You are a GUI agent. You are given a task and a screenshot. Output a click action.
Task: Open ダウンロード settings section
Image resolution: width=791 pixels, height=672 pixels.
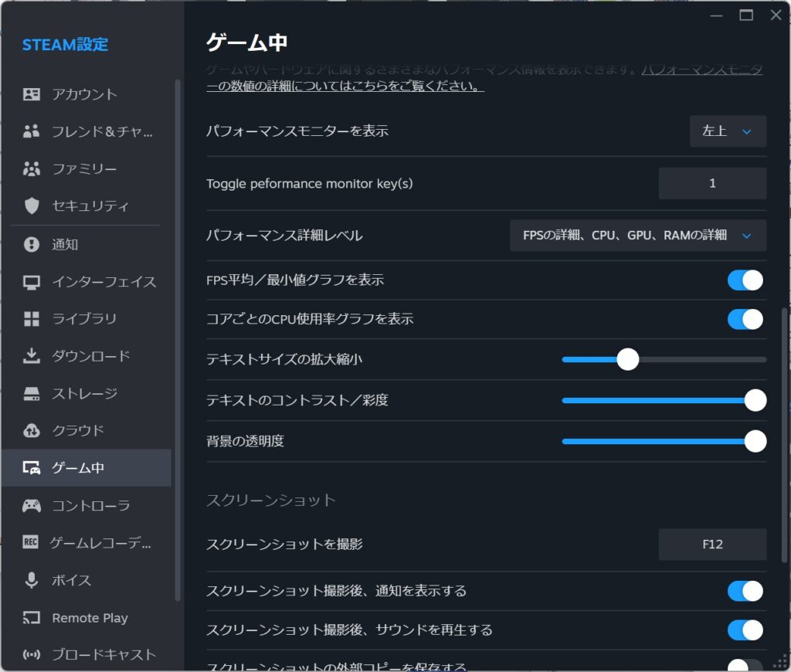(87, 355)
